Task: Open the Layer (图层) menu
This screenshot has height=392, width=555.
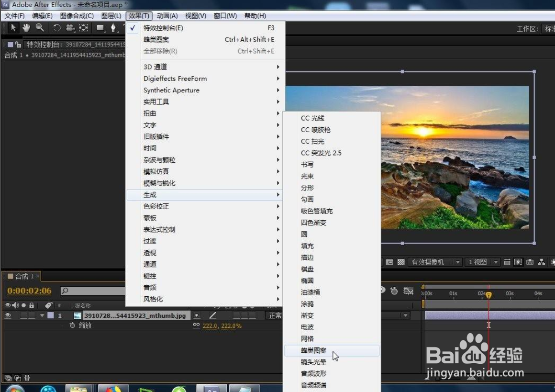Action: 111,16
